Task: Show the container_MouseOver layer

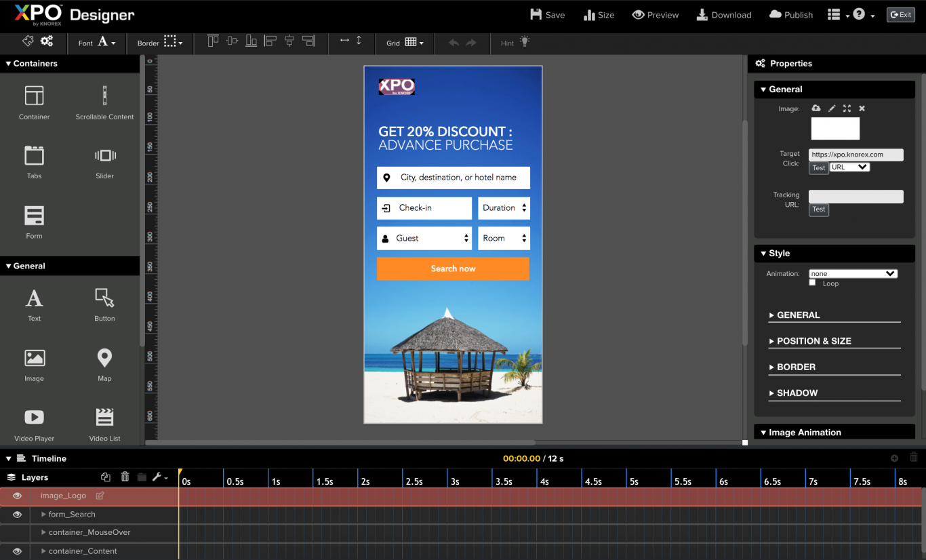Action: tap(17, 533)
